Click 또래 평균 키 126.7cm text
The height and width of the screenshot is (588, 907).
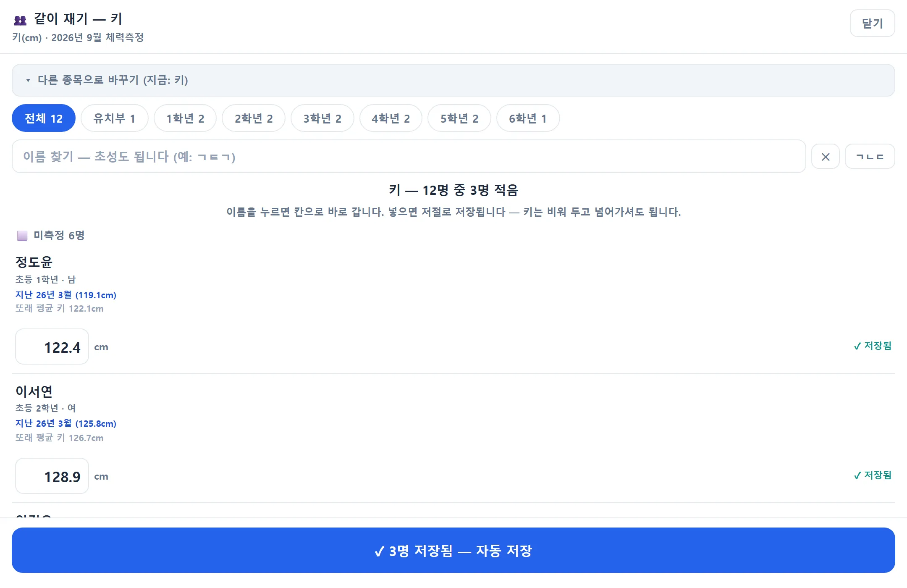(60, 438)
